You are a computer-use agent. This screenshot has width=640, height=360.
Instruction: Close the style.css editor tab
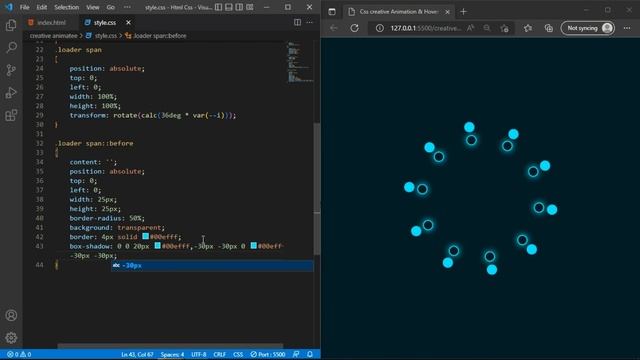pyautogui.click(x=128, y=22)
